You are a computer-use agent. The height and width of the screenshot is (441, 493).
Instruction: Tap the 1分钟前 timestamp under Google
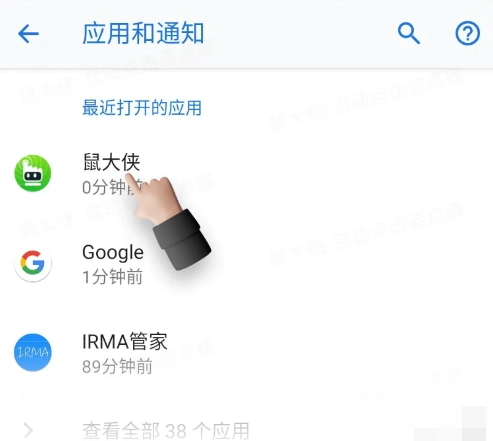[112, 277]
